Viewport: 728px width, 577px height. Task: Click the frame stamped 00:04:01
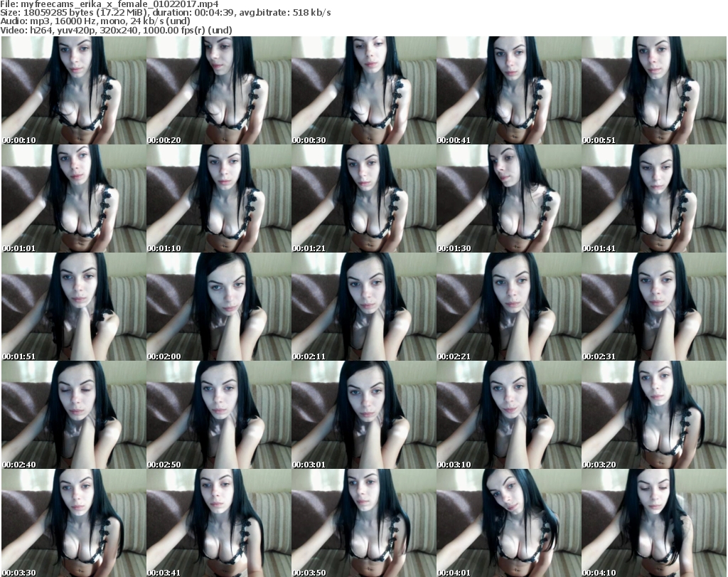coord(509,523)
